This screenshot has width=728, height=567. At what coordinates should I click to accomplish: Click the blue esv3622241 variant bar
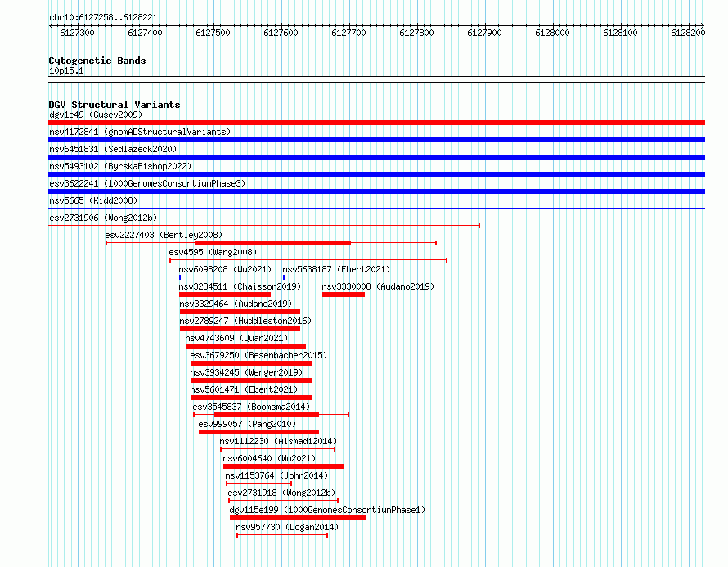click(376, 191)
